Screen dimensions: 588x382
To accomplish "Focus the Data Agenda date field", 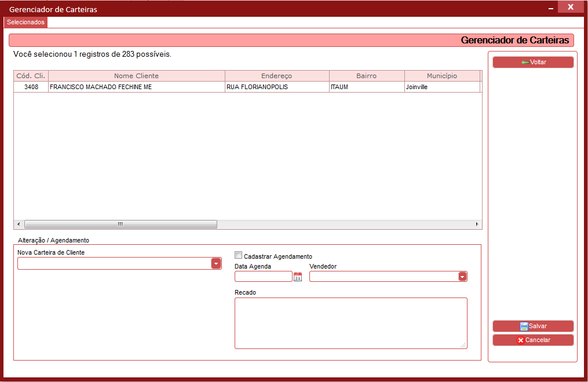I will click(x=263, y=277).
